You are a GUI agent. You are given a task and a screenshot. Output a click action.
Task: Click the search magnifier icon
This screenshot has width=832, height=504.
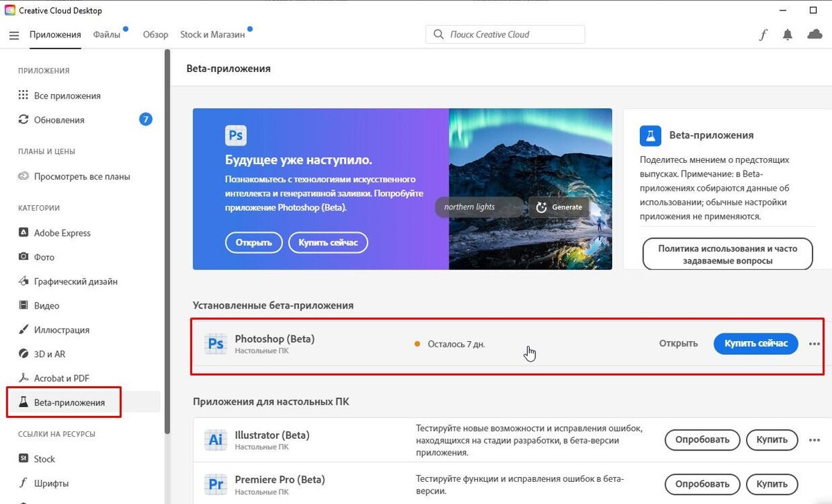click(x=438, y=34)
